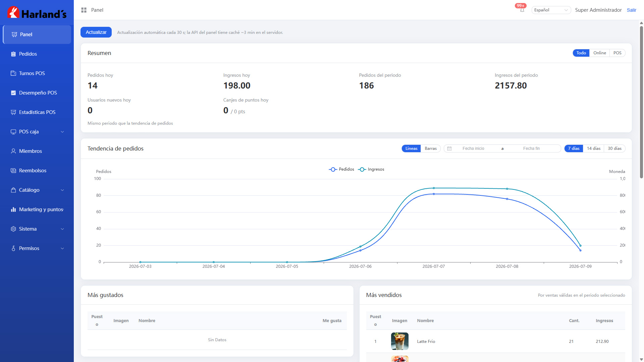644x362 pixels.
Task: Click the POS caja monitor icon
Action: click(13, 132)
